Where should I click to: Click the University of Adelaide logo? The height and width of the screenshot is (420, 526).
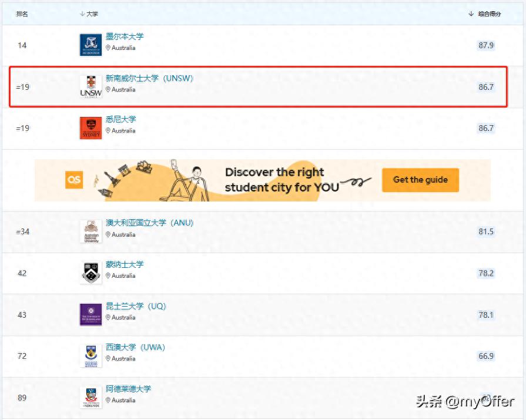click(x=91, y=398)
